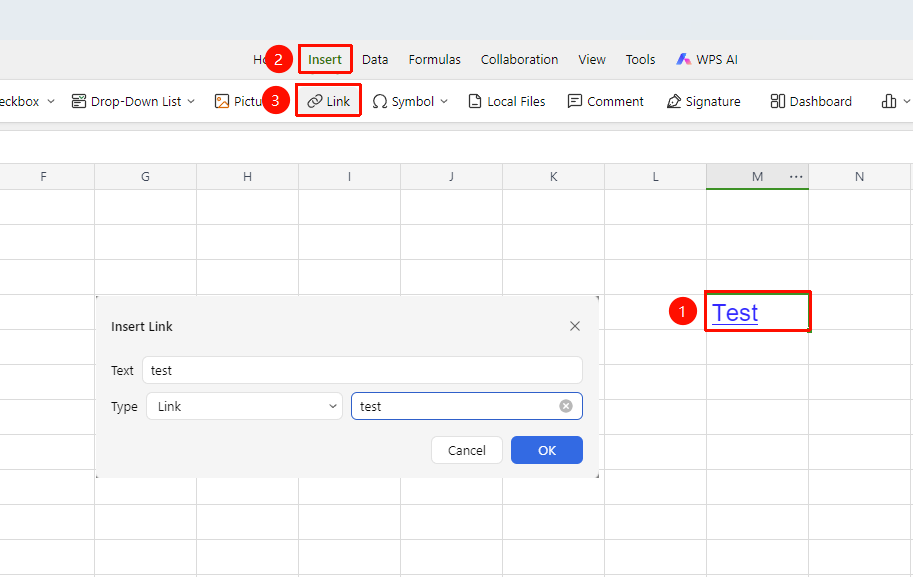Follow the Test hyperlink in the cell
Viewport: 913px width, 577px height.
(x=735, y=313)
